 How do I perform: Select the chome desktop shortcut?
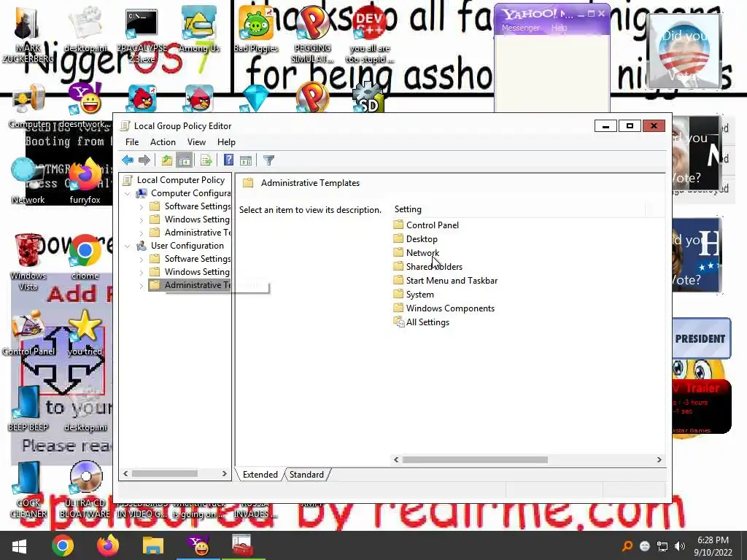coord(85,257)
